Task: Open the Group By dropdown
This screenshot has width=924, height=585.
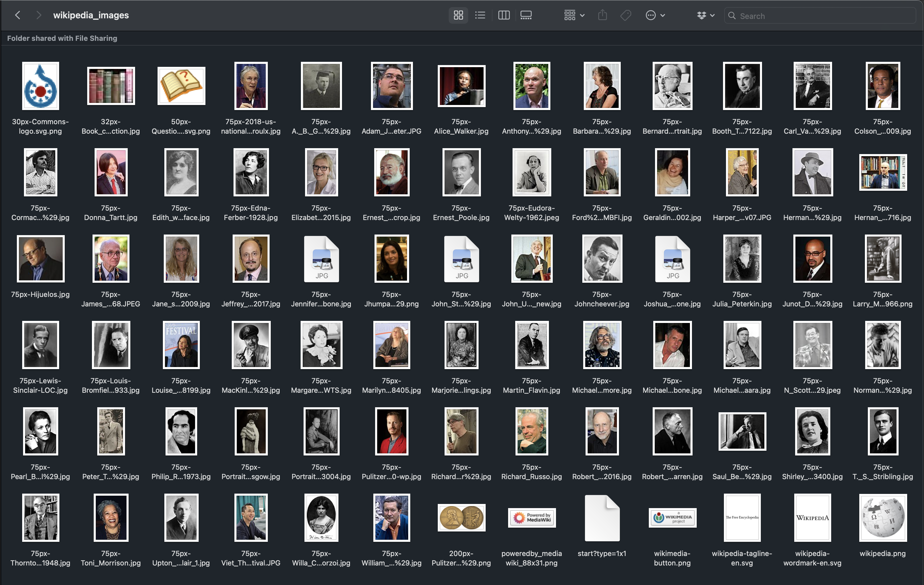Action: (x=574, y=15)
